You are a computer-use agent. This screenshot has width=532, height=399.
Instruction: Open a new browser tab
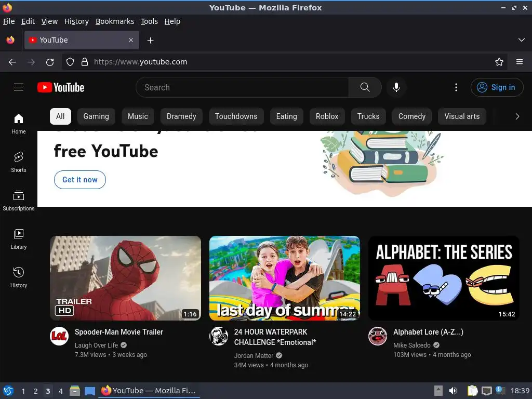coord(150,41)
